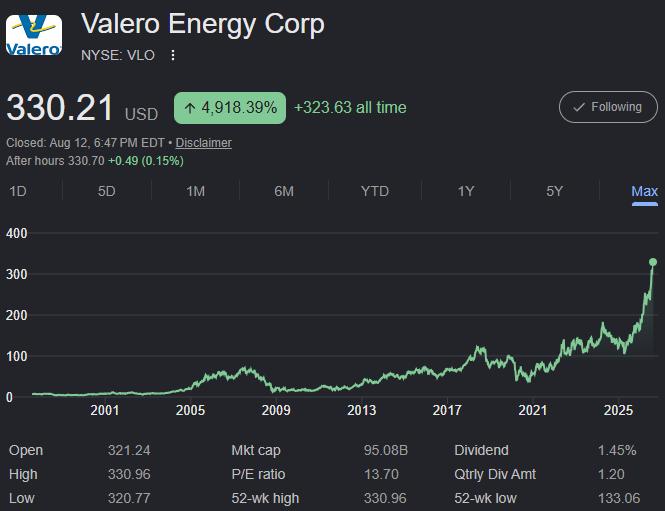Select the 6M range tab

tap(284, 191)
